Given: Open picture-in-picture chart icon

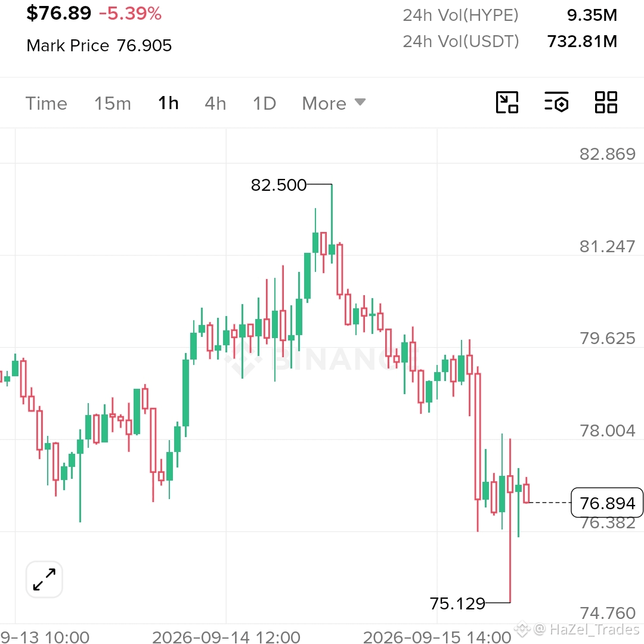Looking at the screenshot, I should [507, 103].
